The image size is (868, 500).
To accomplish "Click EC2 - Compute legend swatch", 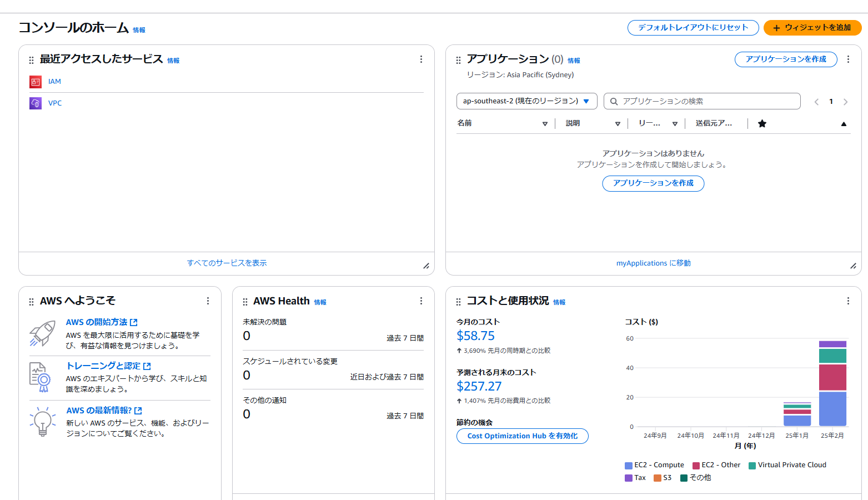I will coord(629,466).
